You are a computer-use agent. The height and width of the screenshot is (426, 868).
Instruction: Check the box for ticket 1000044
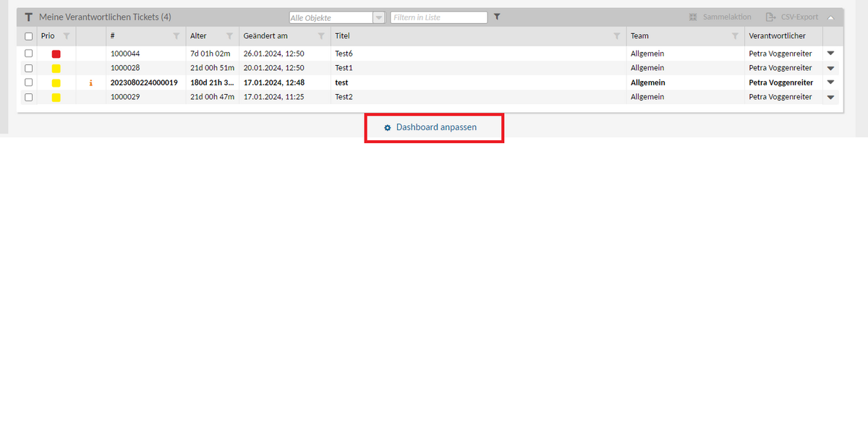(x=29, y=54)
